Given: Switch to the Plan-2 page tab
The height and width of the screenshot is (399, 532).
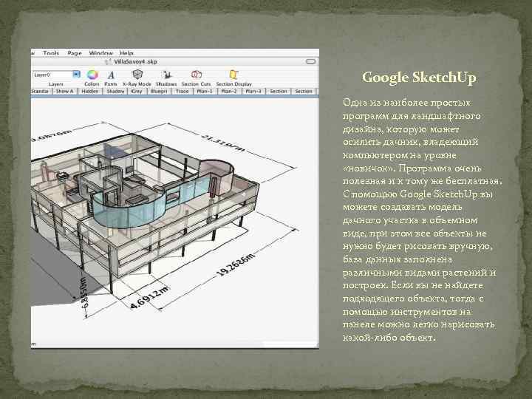Looking at the screenshot, I should pyautogui.click(x=229, y=92).
